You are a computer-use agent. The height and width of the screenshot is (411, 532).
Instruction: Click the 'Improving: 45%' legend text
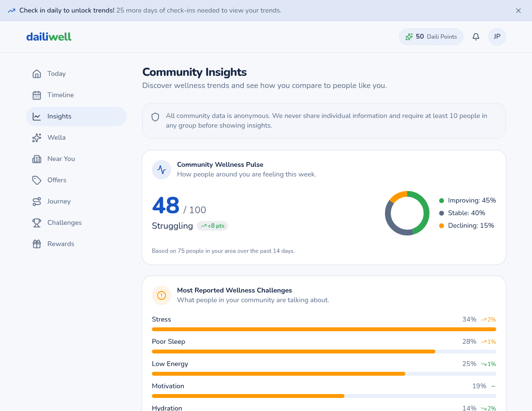472,200
